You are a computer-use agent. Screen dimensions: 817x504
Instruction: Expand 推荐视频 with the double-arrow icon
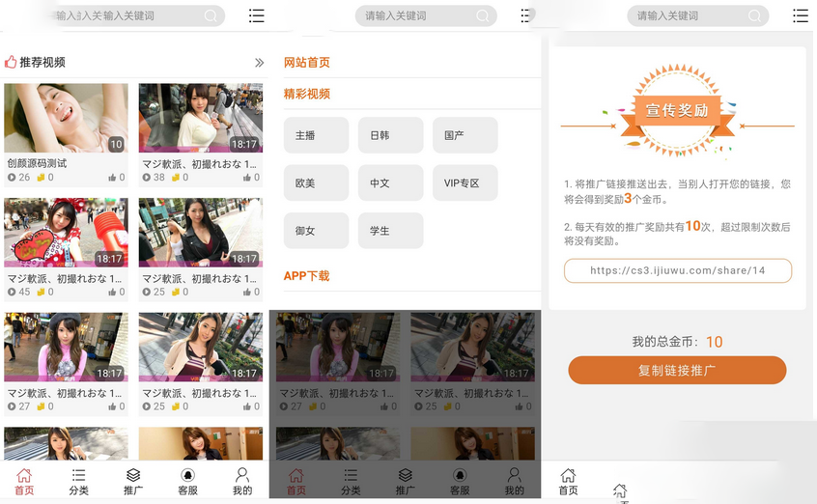[259, 63]
